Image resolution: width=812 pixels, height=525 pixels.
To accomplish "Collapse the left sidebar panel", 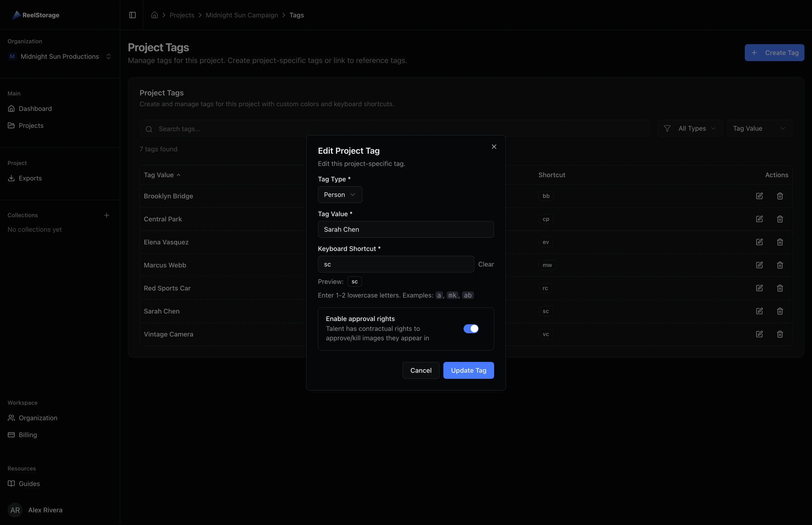I will pos(132,15).
